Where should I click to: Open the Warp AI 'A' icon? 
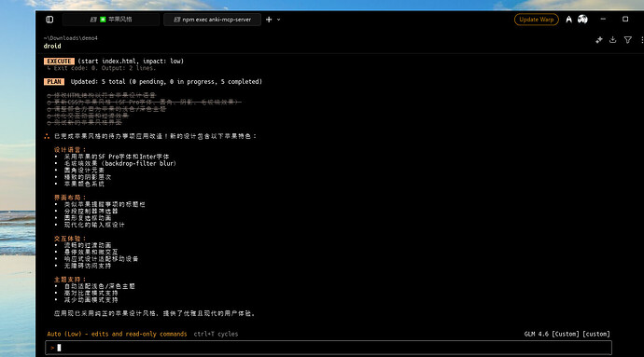[568, 20]
